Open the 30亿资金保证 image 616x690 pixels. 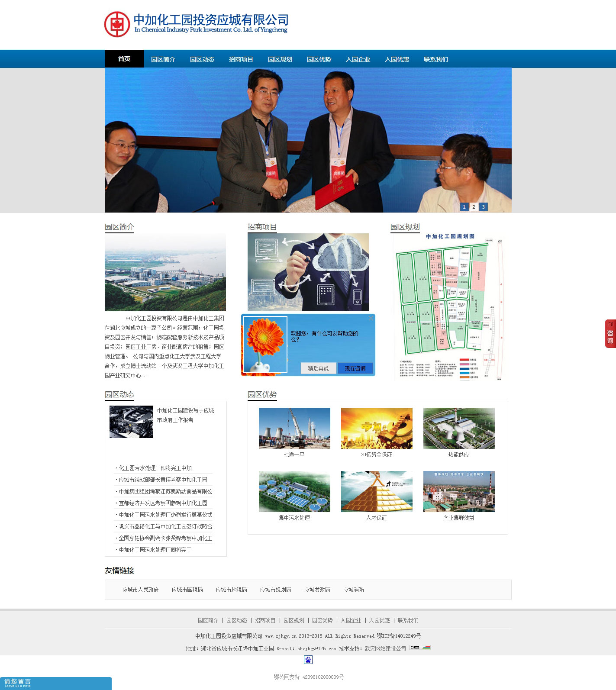377,428
